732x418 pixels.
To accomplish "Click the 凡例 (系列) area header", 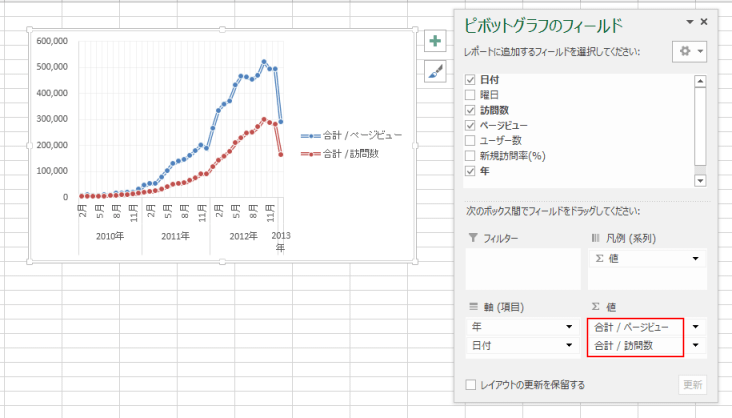I will click(624, 238).
